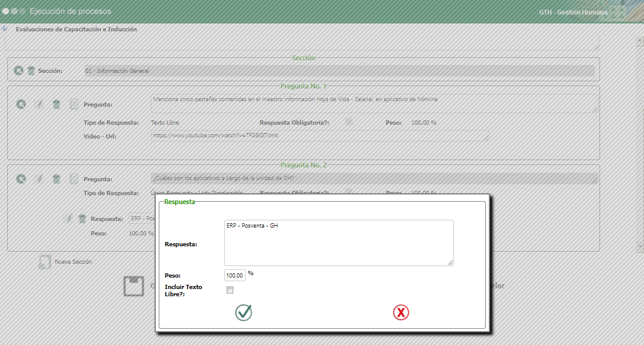Delete the ERP Respuesta row with trash icon

click(82, 219)
